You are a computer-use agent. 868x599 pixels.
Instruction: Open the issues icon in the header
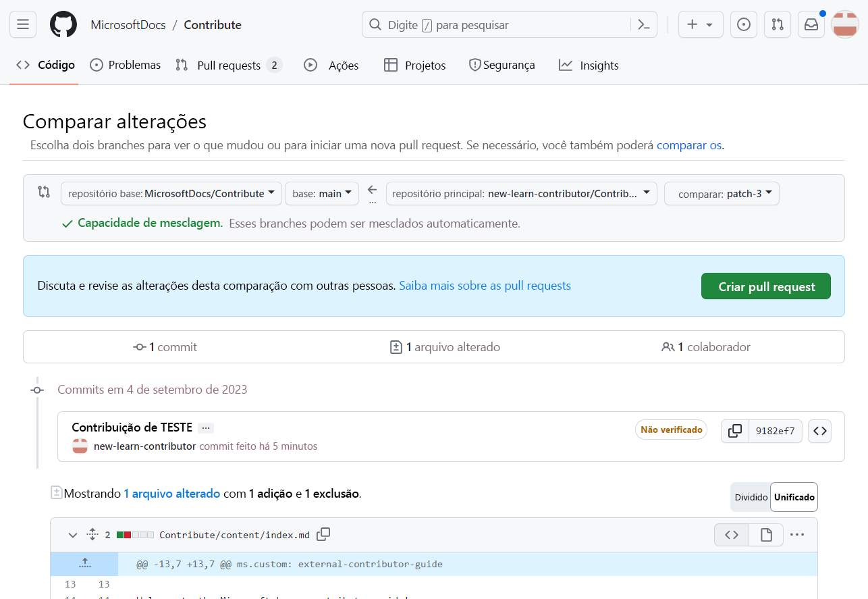pyautogui.click(x=744, y=24)
